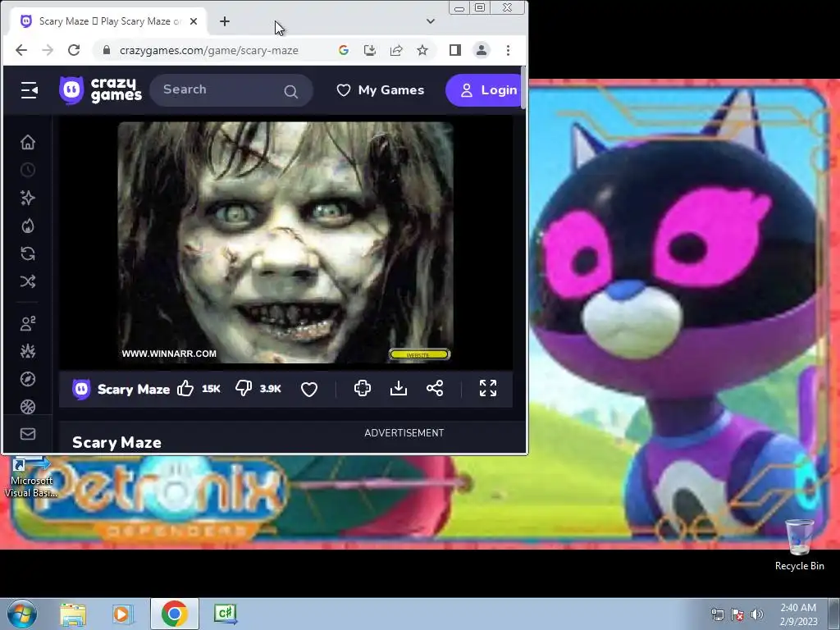Viewport: 840px width, 630px height.
Task: Click the yellow WEBSITE button in game
Action: point(419,354)
